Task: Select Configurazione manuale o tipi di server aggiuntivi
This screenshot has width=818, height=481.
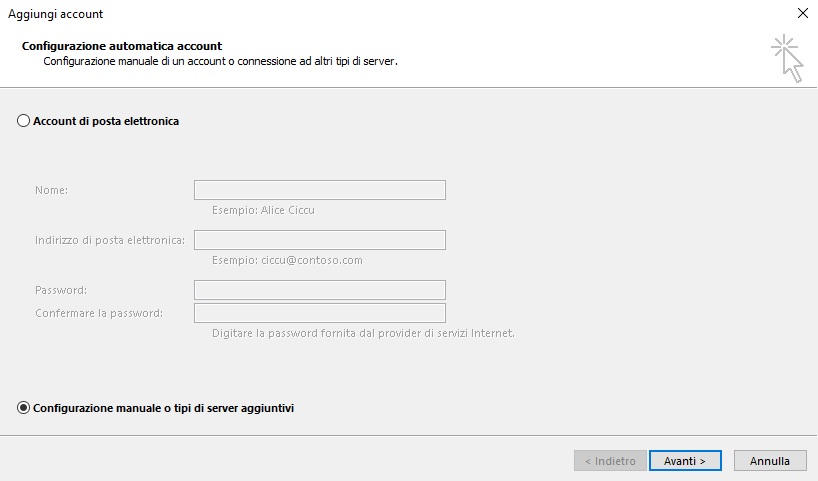Action: point(23,408)
